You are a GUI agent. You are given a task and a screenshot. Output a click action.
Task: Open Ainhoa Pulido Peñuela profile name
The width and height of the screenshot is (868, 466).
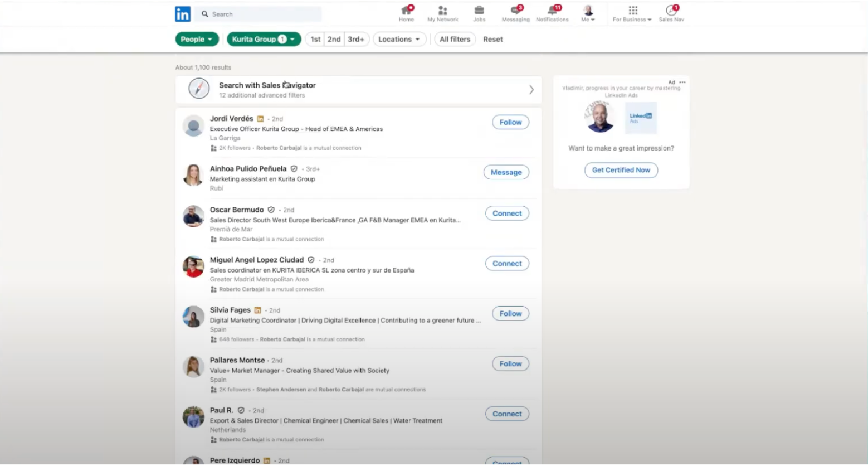point(248,169)
